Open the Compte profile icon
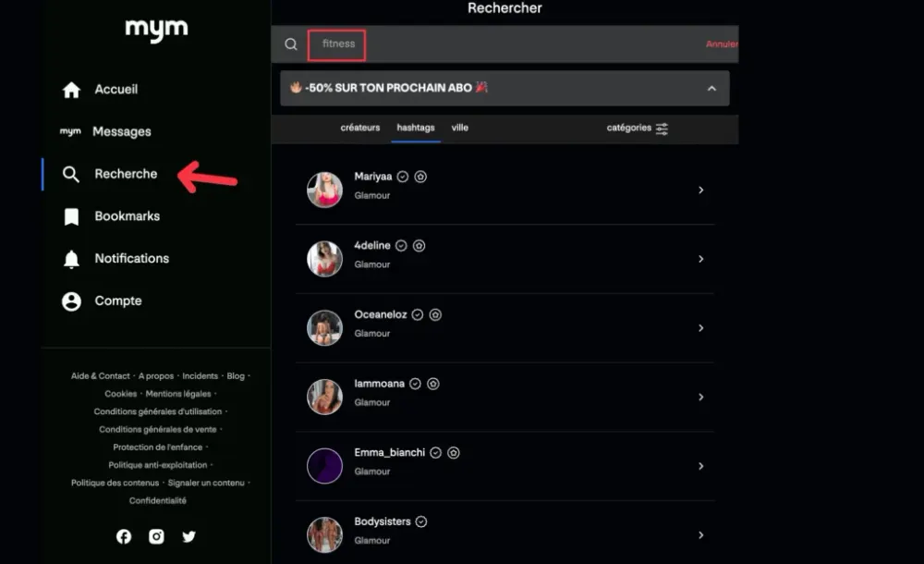The height and width of the screenshot is (564, 924). click(x=71, y=301)
